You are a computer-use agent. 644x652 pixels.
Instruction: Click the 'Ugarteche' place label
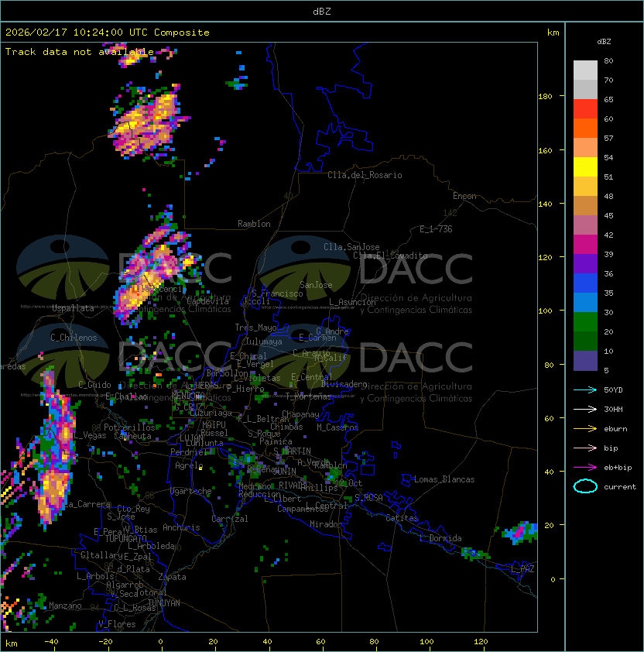[191, 491]
